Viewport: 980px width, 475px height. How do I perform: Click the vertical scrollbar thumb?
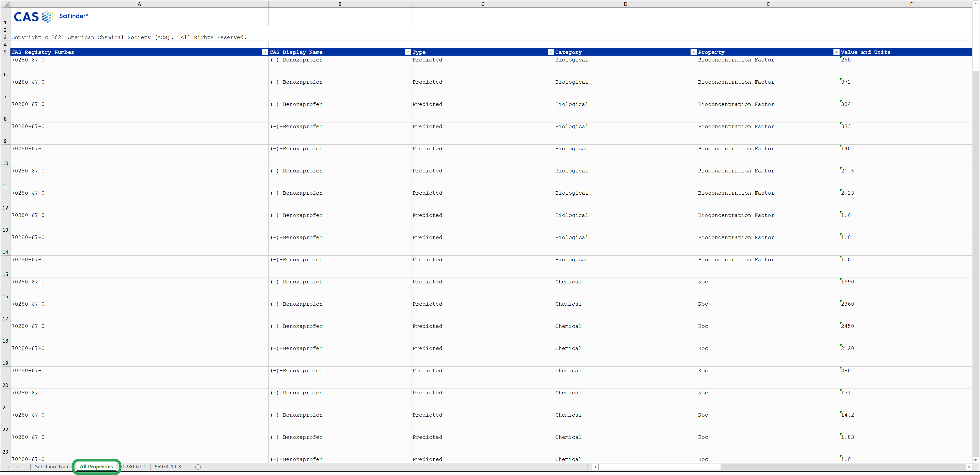tap(976, 39)
